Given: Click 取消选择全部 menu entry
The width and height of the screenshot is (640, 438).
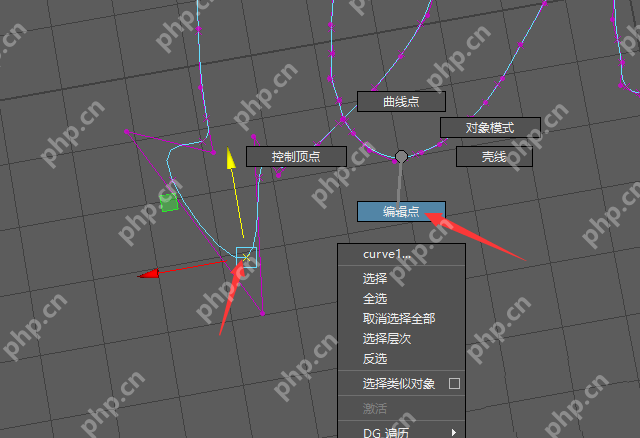Looking at the screenshot, I should [402, 319].
